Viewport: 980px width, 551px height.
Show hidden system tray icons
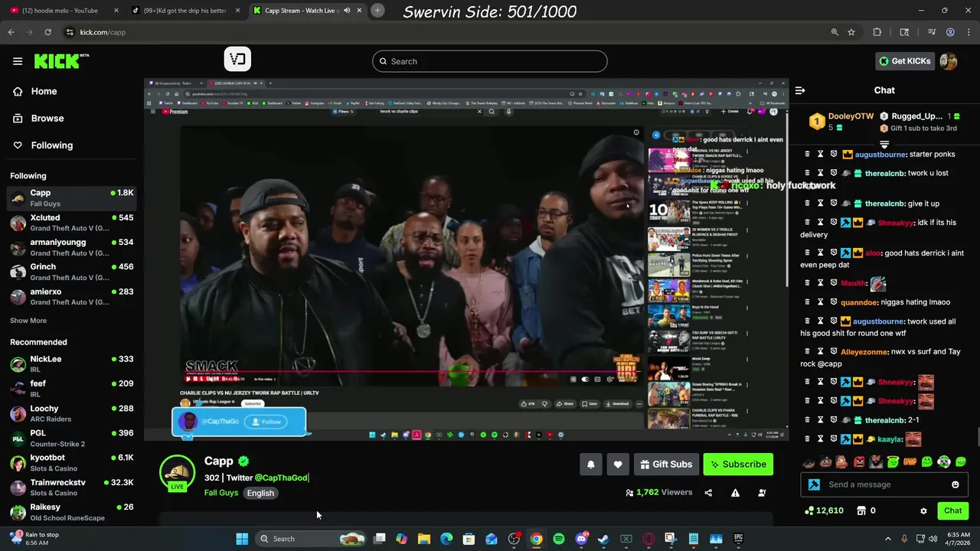click(x=887, y=539)
